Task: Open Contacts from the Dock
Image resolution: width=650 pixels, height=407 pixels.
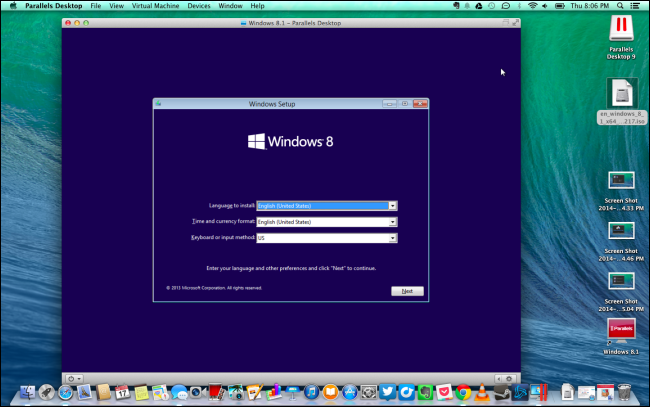Action: tap(103, 392)
